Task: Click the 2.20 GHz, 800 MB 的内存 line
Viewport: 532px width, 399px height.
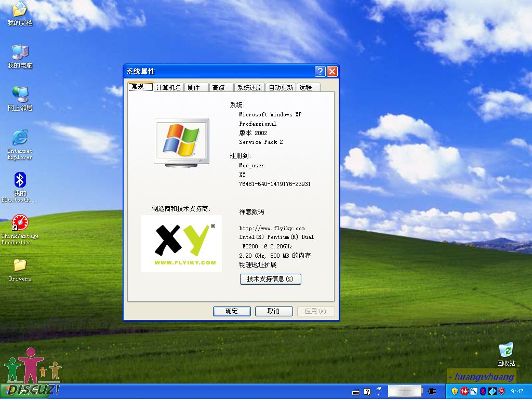Action: click(275, 256)
